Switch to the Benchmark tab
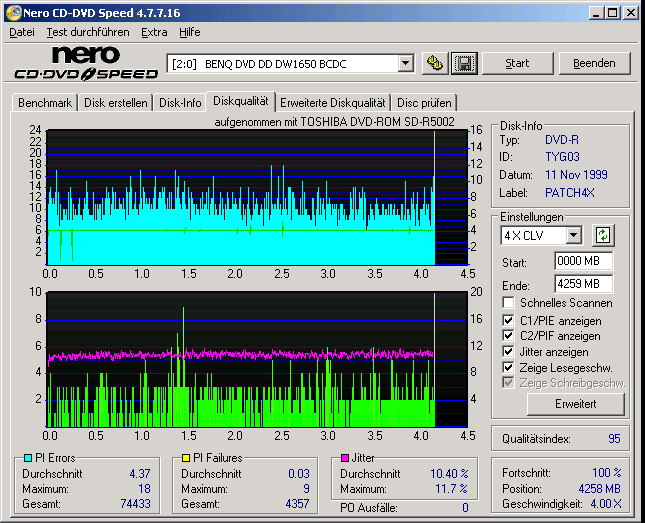 45,102
